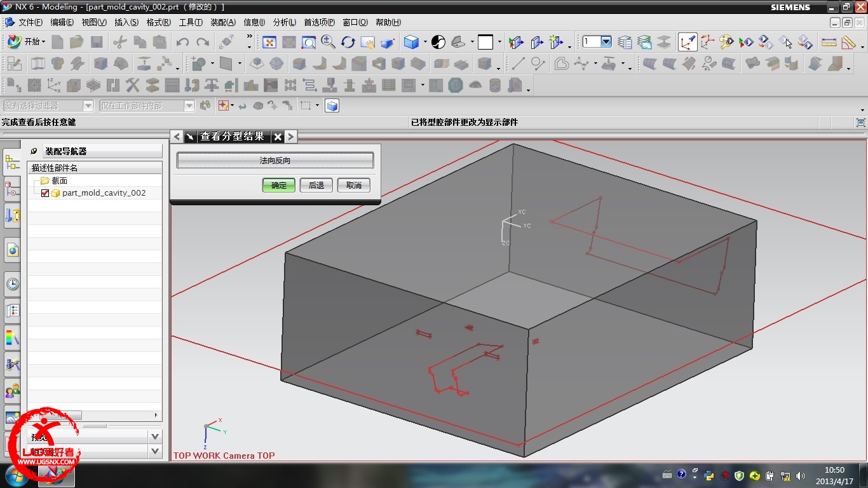Click the Cut scissors icon

click(x=119, y=42)
